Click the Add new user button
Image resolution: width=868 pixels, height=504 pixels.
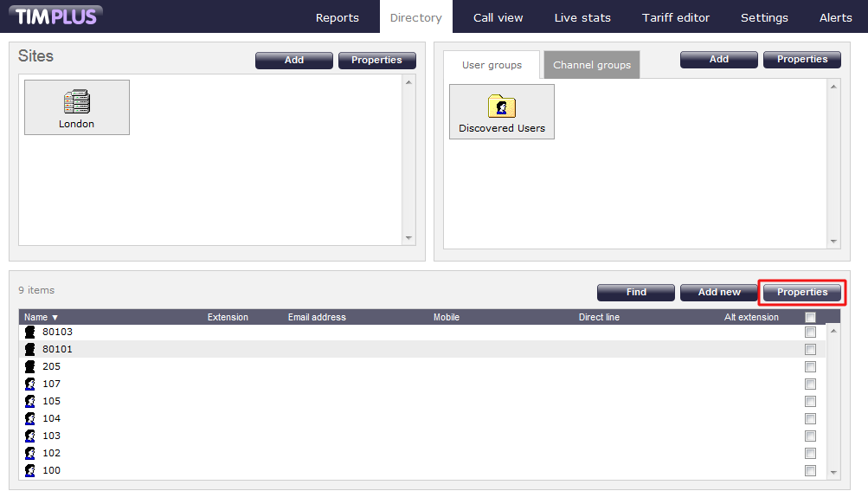718,292
